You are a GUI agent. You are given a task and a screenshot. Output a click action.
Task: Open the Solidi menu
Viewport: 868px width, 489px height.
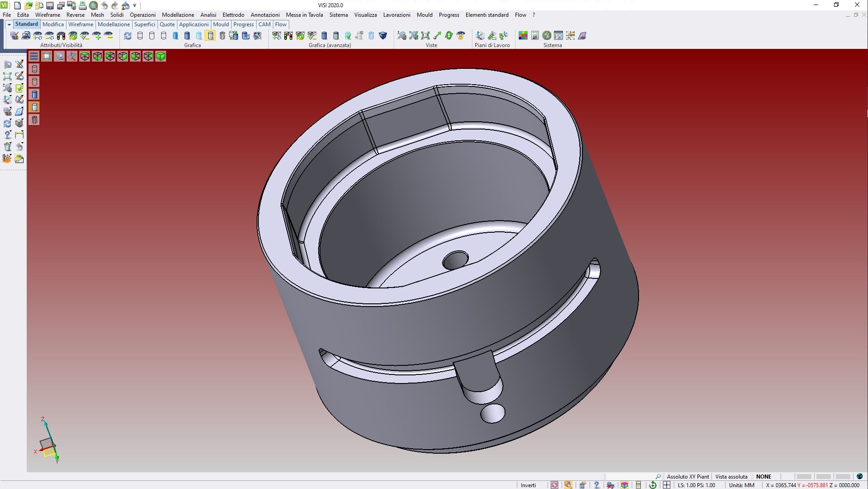(117, 15)
